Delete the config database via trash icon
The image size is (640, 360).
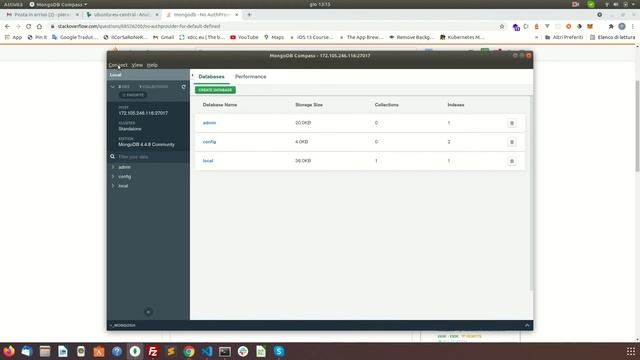pos(511,142)
